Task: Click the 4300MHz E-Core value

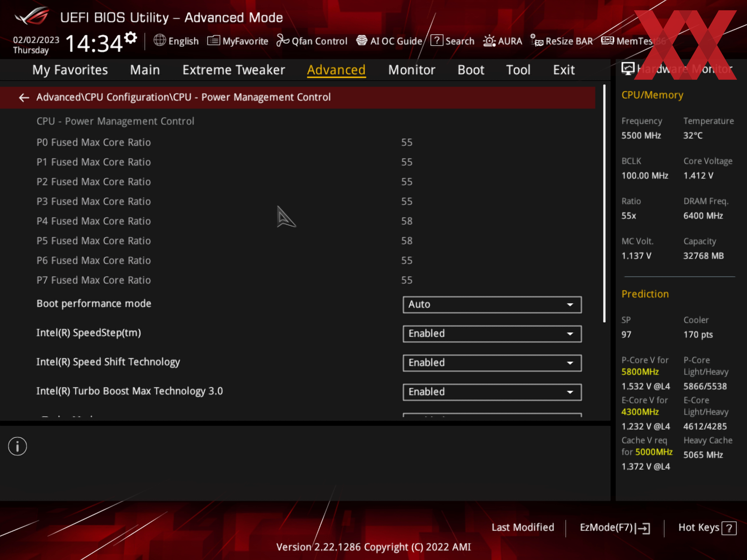Action: [640, 412]
